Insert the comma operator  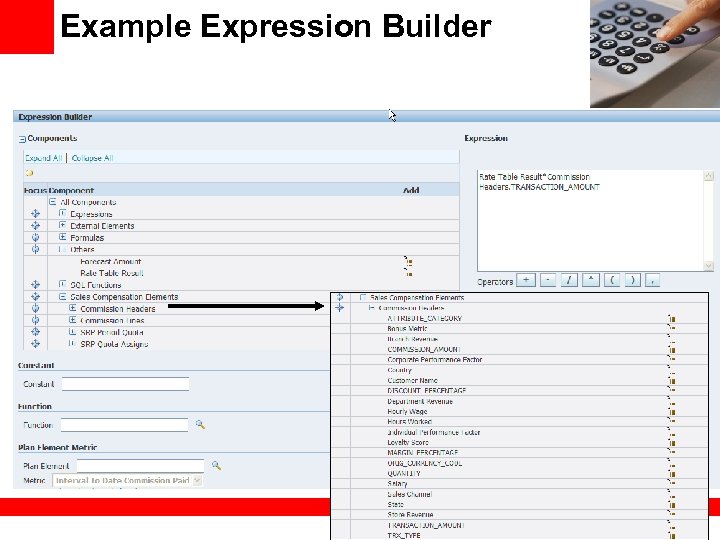click(x=652, y=280)
